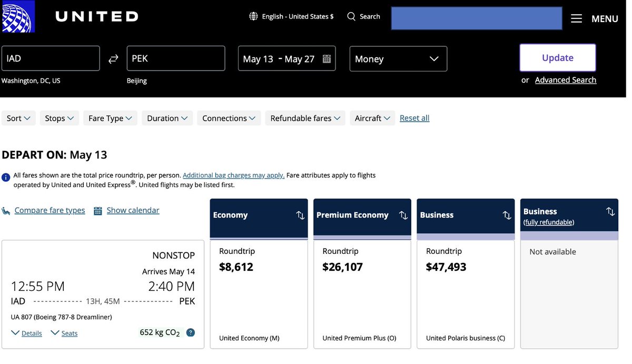
Task: Click the Search magnifier icon
Action: point(351,16)
